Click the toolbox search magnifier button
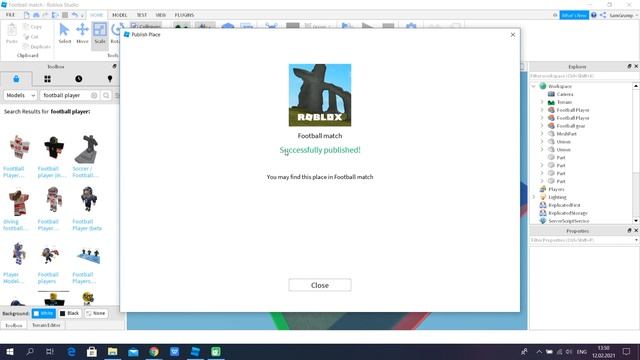 pyautogui.click(x=106, y=95)
